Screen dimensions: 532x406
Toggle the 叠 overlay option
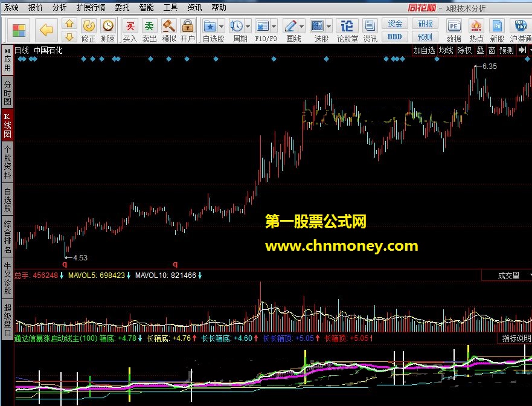tap(480, 50)
